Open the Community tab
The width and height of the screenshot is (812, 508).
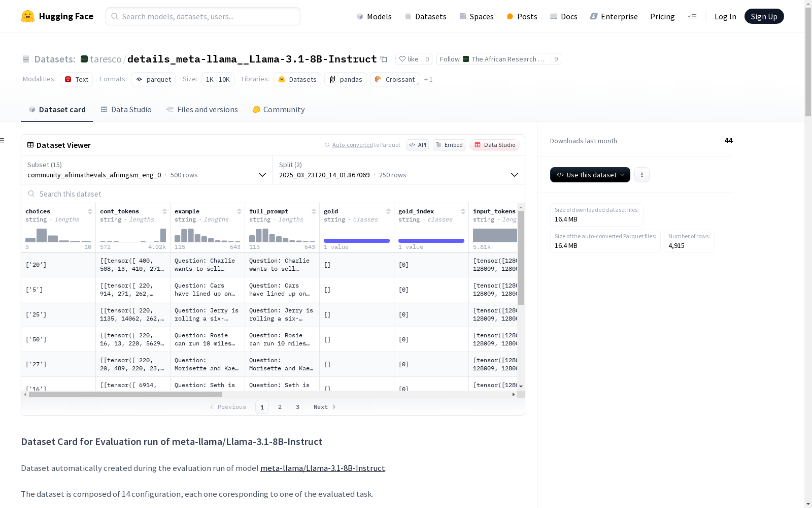pyautogui.click(x=279, y=110)
